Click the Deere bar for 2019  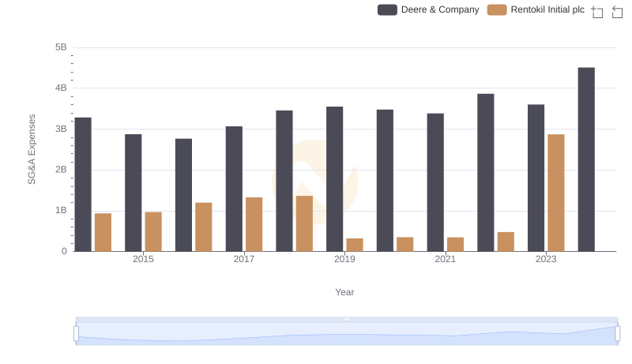click(x=334, y=179)
